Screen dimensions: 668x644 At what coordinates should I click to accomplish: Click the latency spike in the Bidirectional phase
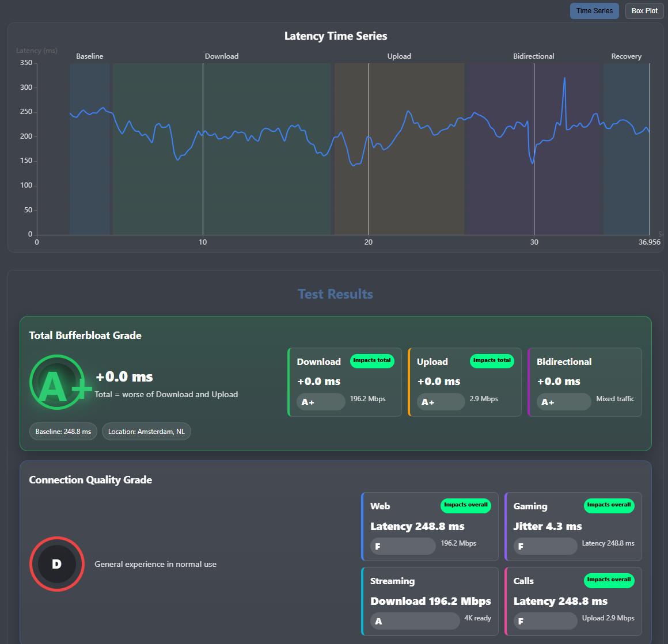tap(564, 79)
